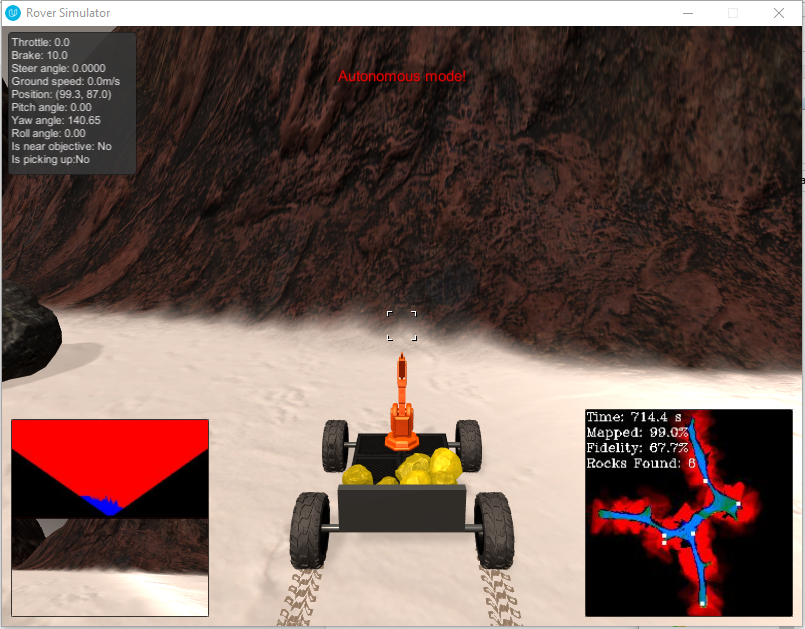Click the blue mapped path on world map
805x629 pixels.
(683, 531)
